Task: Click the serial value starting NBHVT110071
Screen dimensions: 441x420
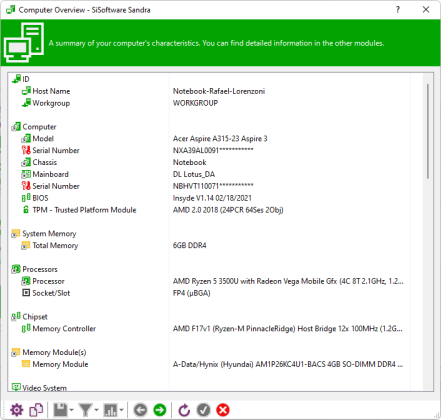Action: click(213, 186)
